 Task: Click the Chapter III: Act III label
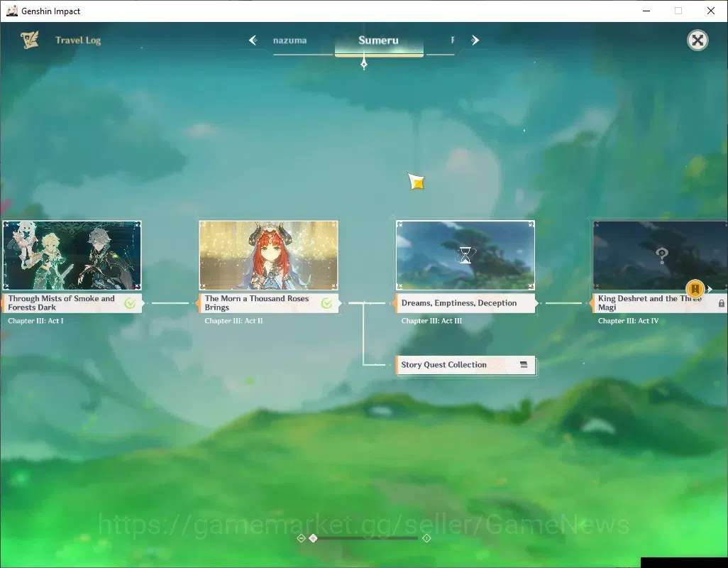[431, 320]
